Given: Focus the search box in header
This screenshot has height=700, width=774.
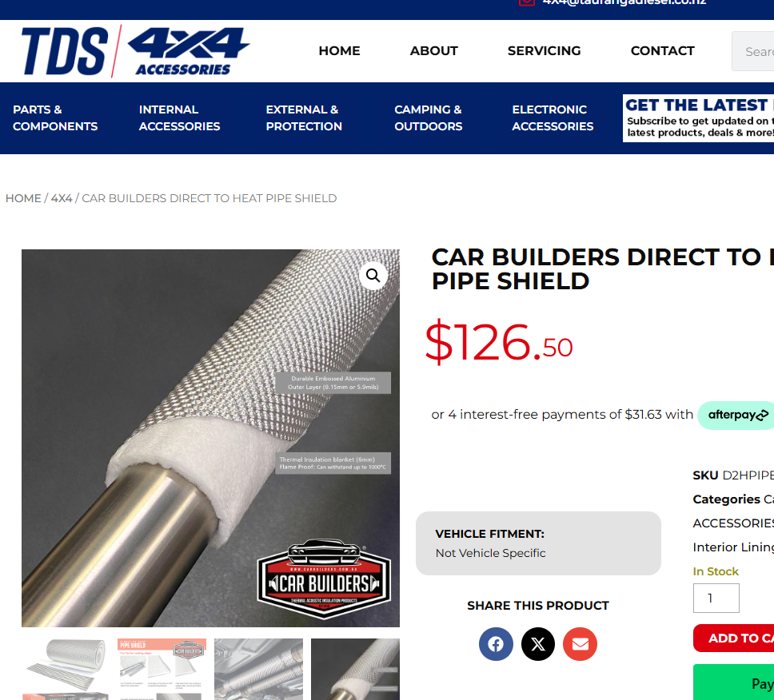Looking at the screenshot, I should [752, 51].
